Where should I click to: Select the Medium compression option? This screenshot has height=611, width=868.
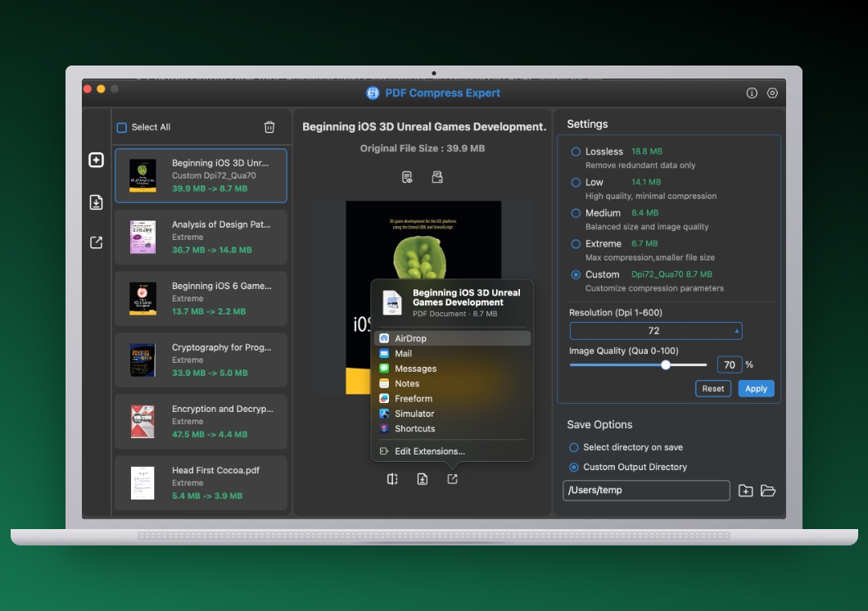click(576, 213)
